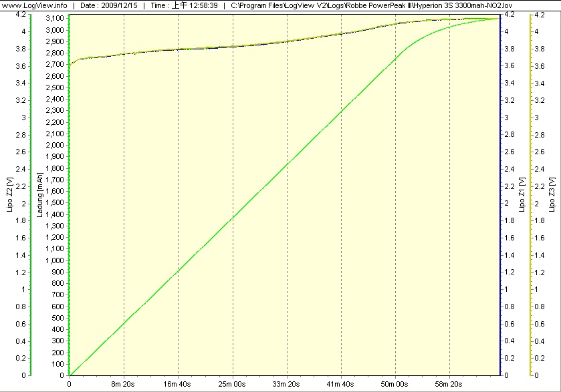The height and width of the screenshot is (392, 561).
Task: Click the 3,100 tick on Ladung axis
Action: 54,19
